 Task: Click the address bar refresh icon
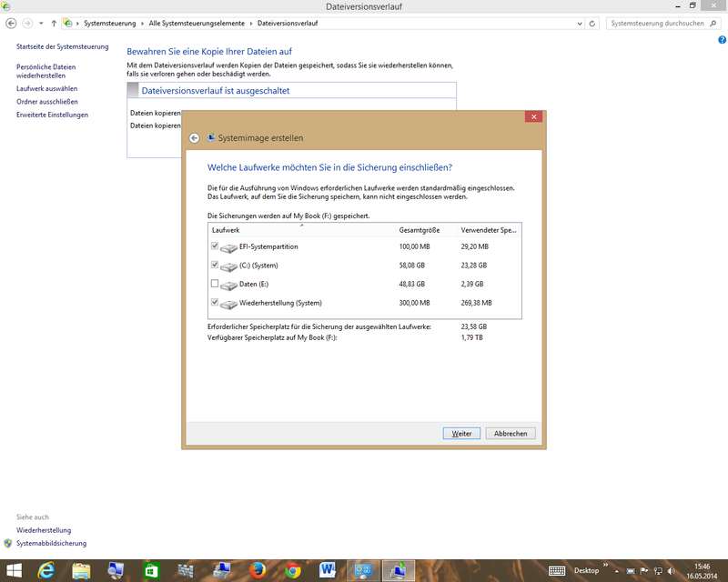tap(592, 24)
